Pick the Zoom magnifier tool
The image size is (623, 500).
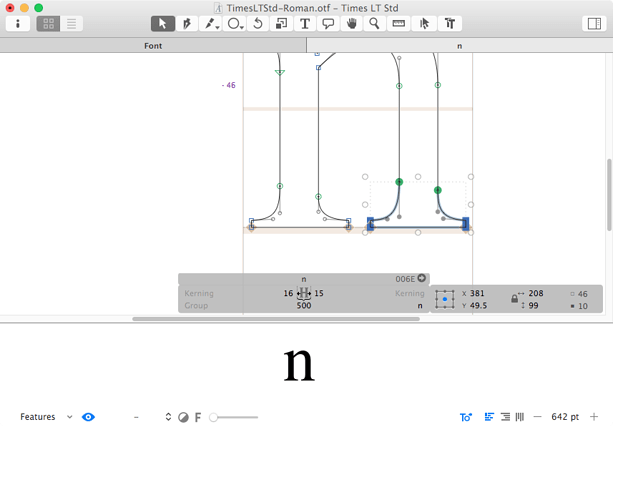click(374, 23)
